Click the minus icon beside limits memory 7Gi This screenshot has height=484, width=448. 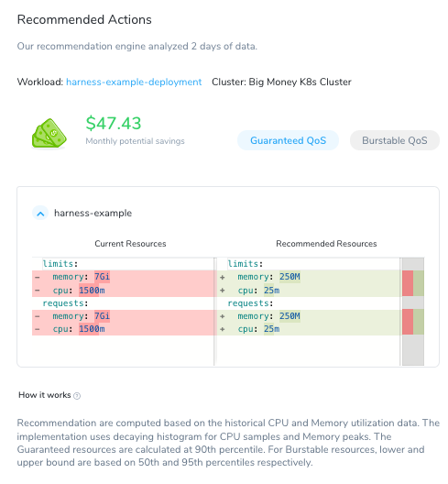tap(38, 277)
